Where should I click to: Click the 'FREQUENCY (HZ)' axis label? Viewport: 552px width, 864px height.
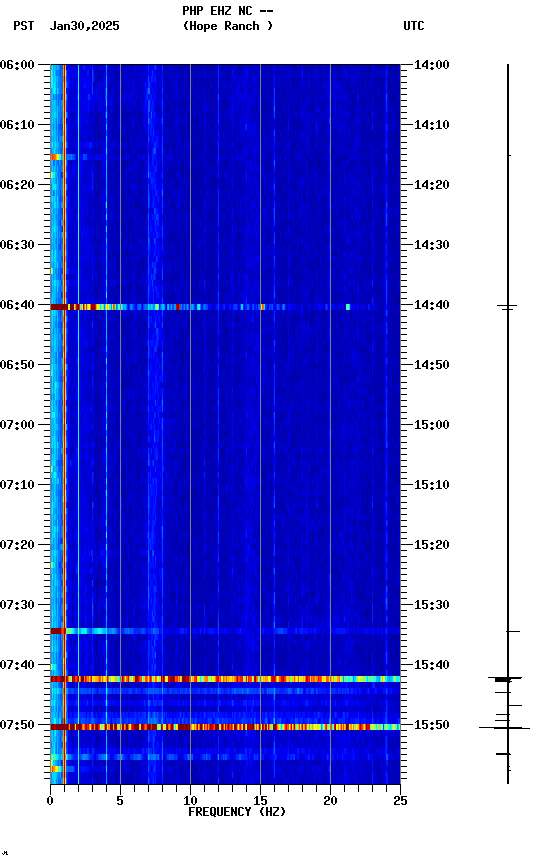tap(237, 812)
